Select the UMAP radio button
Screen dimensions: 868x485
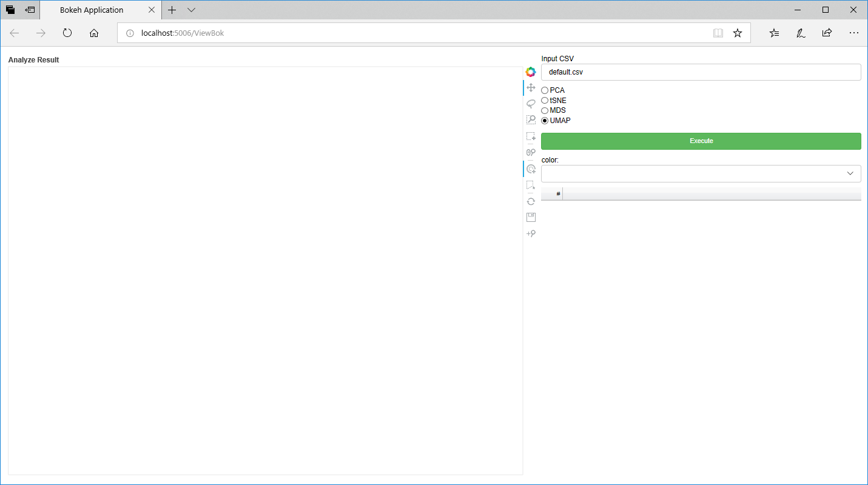545,121
